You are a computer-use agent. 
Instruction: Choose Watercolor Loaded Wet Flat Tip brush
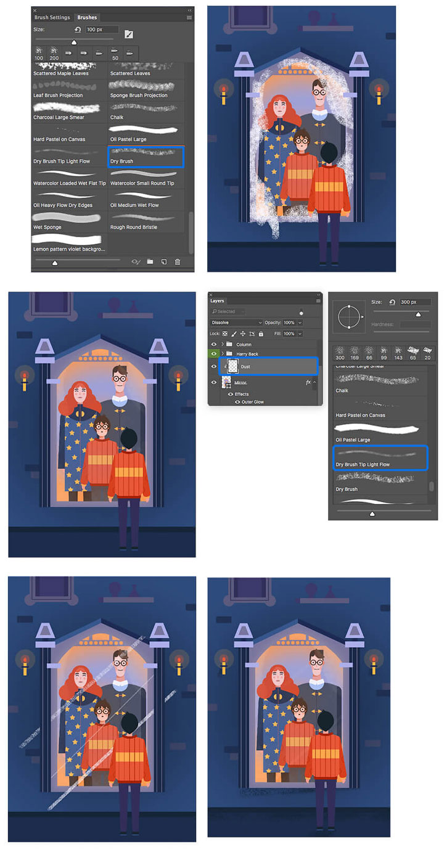(x=69, y=178)
